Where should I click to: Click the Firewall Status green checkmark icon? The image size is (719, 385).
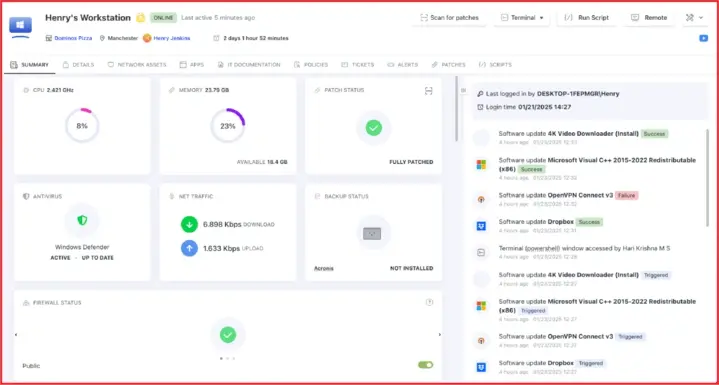tap(228, 335)
